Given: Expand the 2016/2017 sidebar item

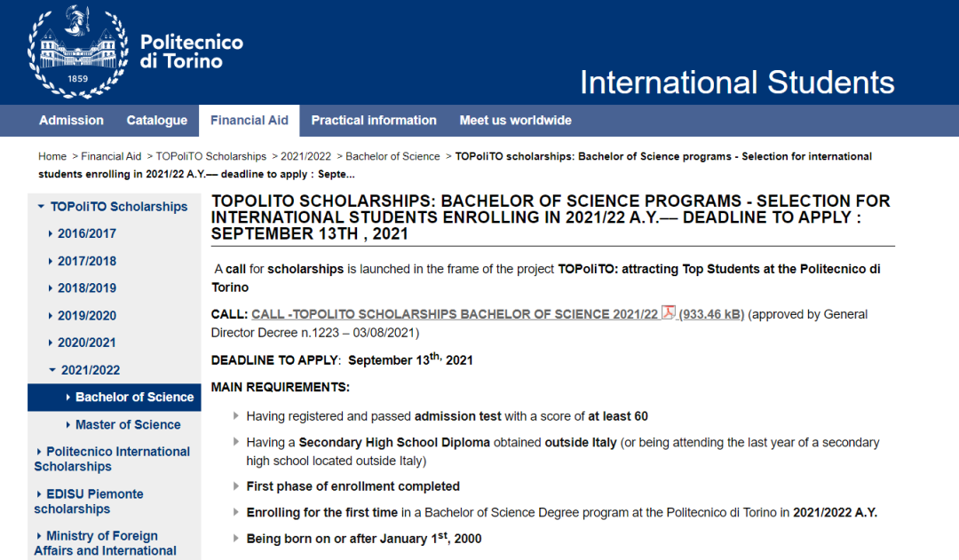Looking at the screenshot, I should [86, 233].
